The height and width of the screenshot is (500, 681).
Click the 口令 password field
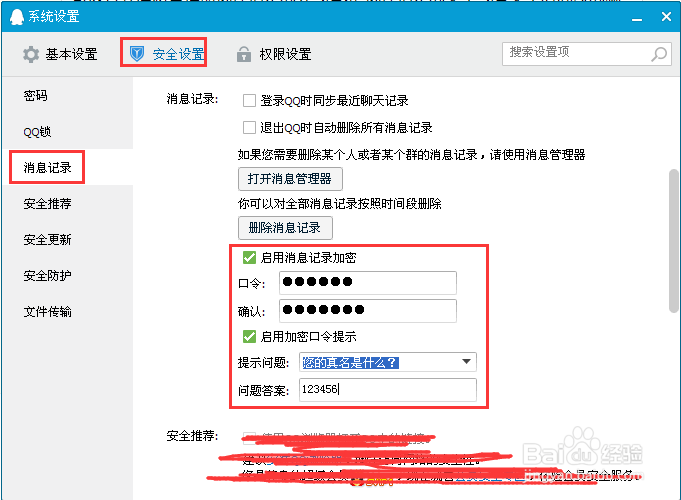(367, 283)
